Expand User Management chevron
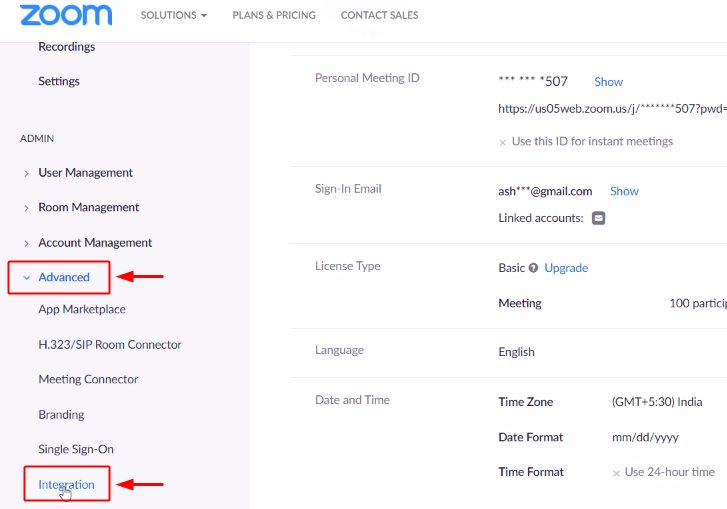The width and height of the screenshot is (727, 509). [x=26, y=173]
